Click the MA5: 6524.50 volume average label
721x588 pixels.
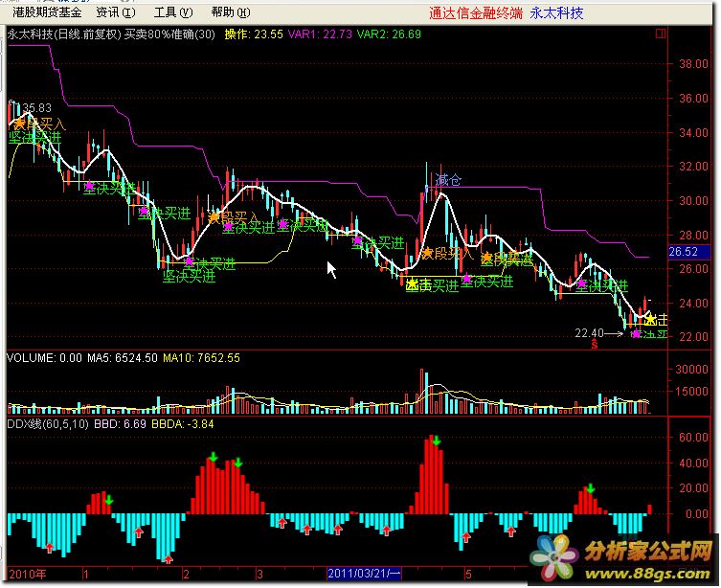click(123, 358)
